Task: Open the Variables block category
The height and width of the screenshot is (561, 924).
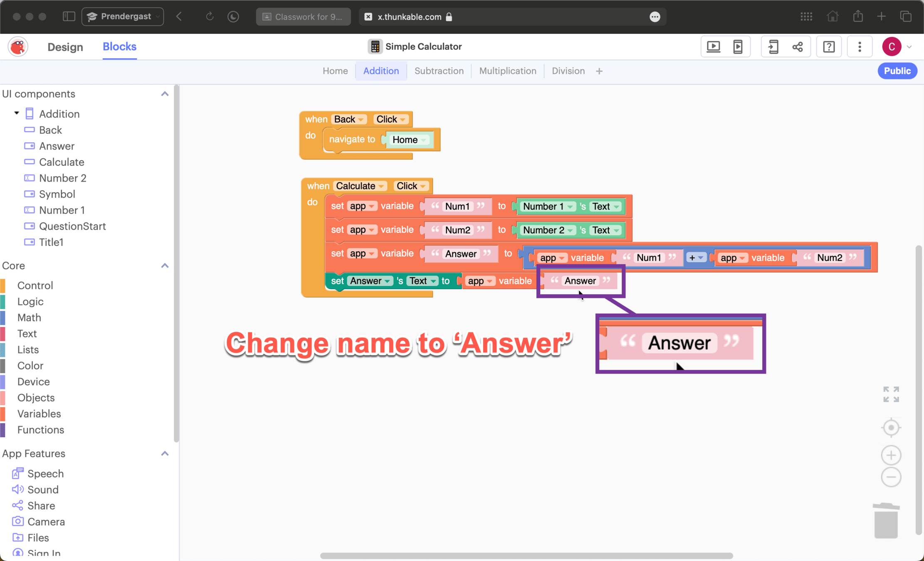Action: (39, 413)
